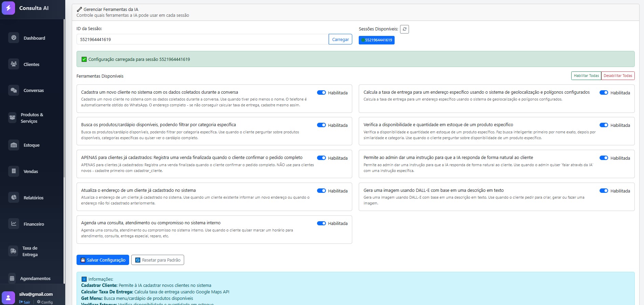Screen dimensions: 644x305
Task: Click the ID da Sessão input field
Action: click(x=202, y=39)
